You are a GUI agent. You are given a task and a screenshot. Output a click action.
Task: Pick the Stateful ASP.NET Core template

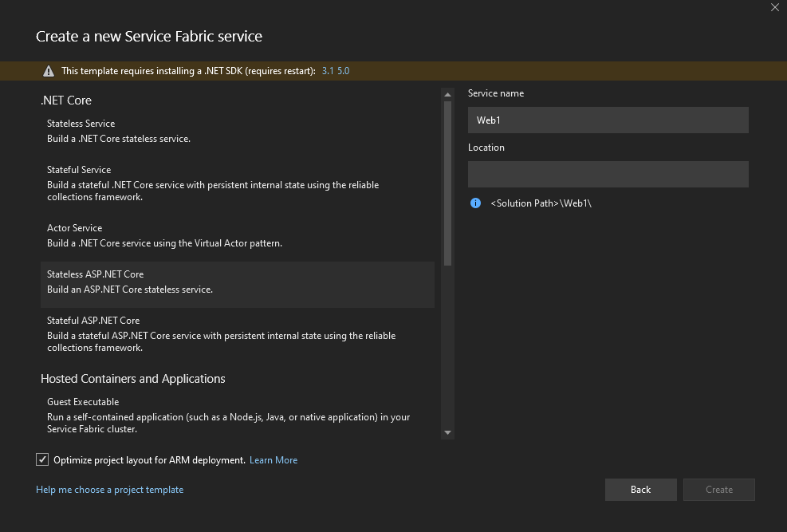click(237, 334)
